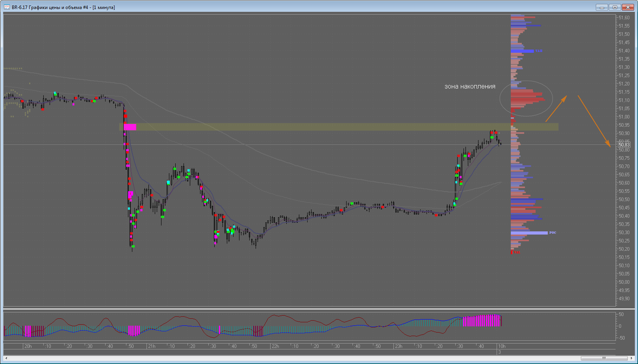Click the 51,10 price axis label
Screen dimensions: 638x364
pyautogui.click(x=624, y=100)
